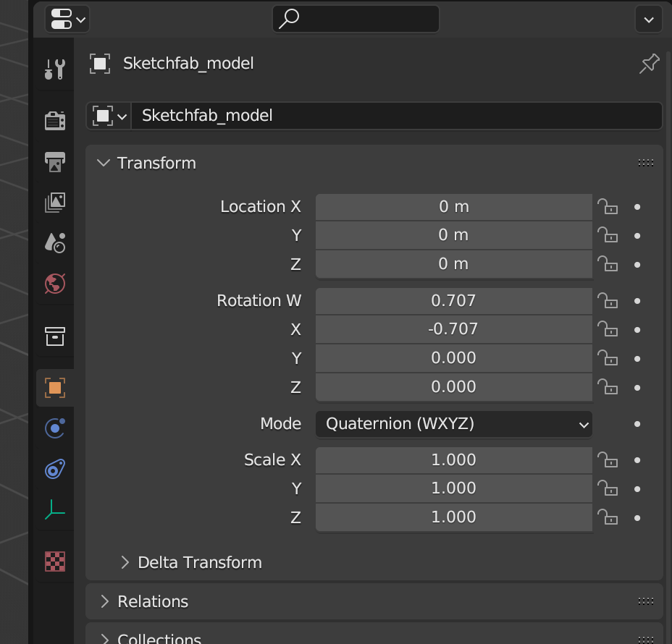Toggle the pin for Sketchfab_model context
Screen dimensions: 672x644
[650, 64]
